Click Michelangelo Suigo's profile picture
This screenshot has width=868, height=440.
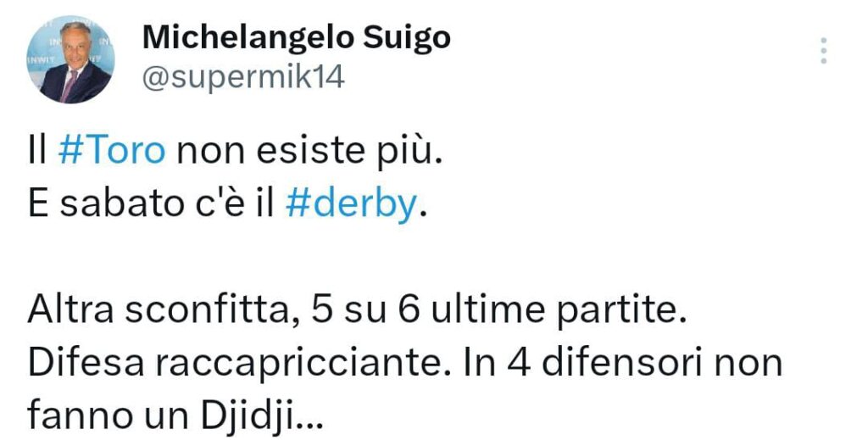tap(76, 59)
